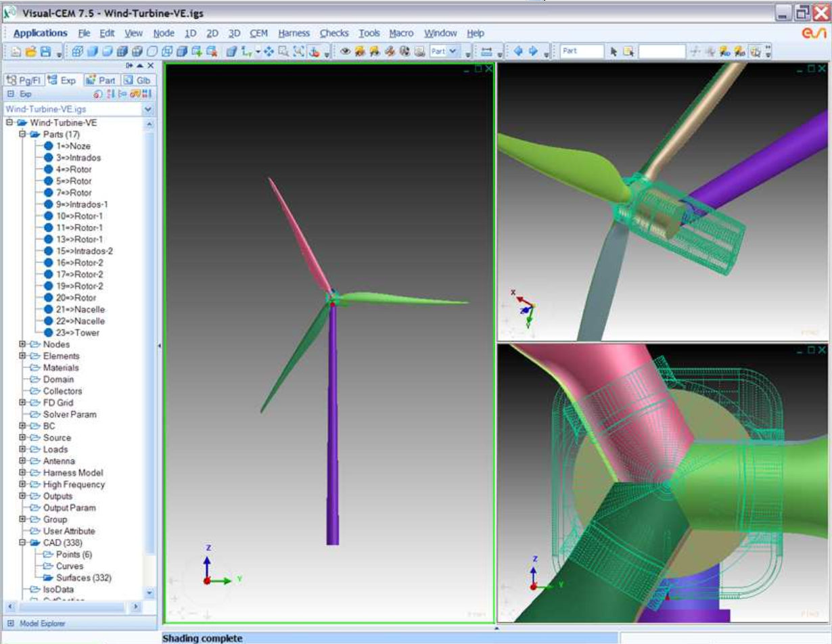Expand the Elements tree node
Viewport: 832px width, 644px height.
coord(22,356)
